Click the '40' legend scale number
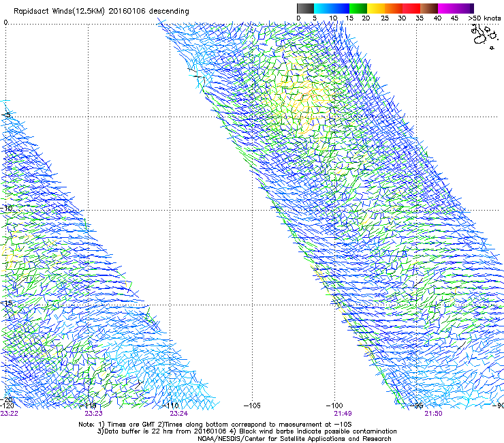Viewport: 504px width, 443px height. click(x=437, y=18)
